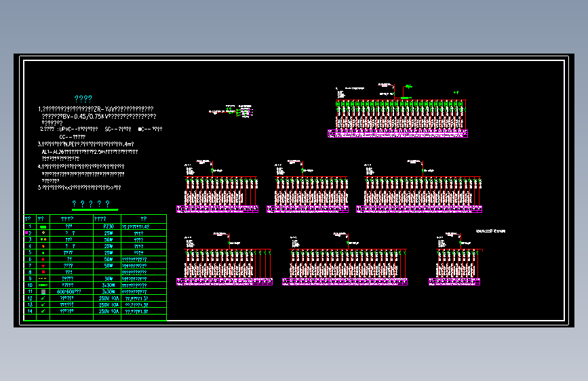Image resolution: width=588 pixels, height=381 pixels.
Task: Click the small magenta square beside row 2
Action: [x=26, y=233]
